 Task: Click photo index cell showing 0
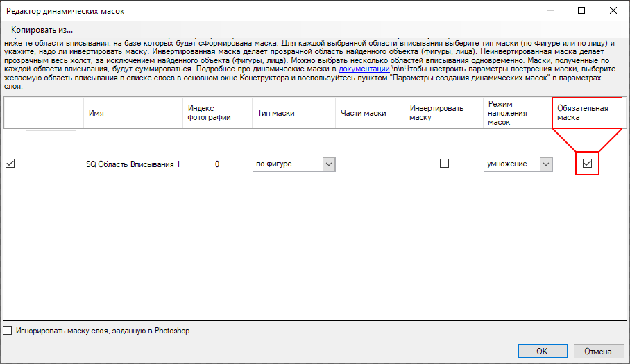point(217,164)
